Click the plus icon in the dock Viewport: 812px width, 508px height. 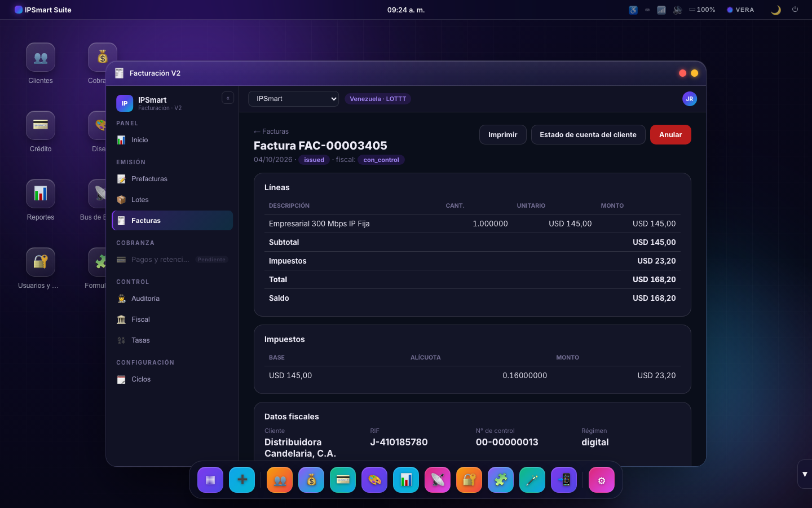click(x=242, y=480)
